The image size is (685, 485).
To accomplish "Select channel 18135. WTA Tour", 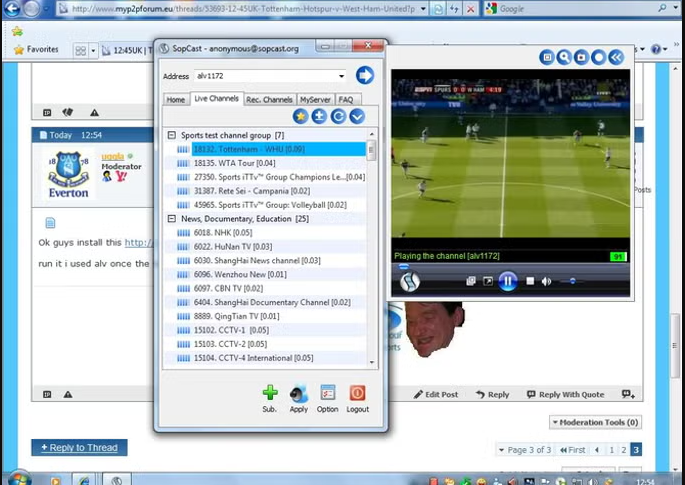I will point(235,163).
